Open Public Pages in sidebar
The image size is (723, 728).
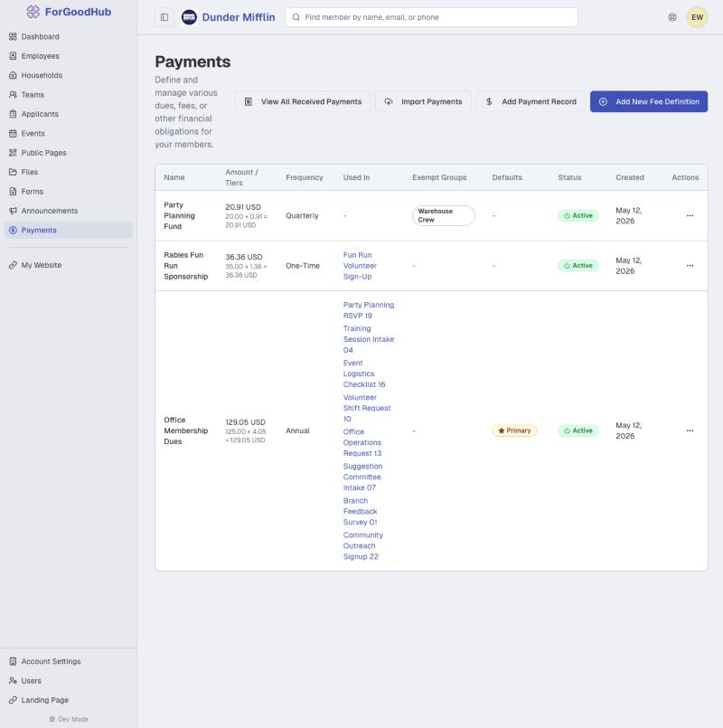click(69, 153)
